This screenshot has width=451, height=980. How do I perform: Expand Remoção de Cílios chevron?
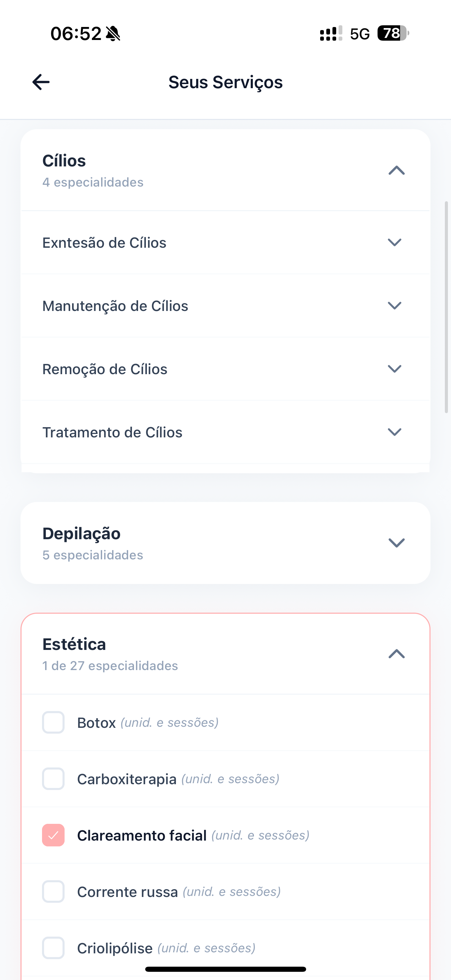tap(394, 369)
